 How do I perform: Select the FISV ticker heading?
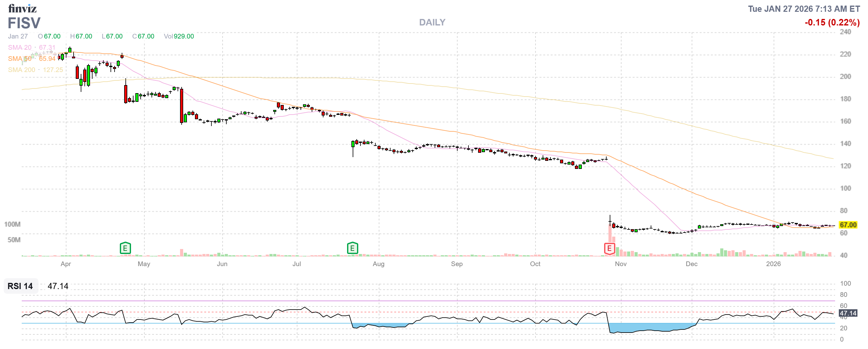tap(24, 23)
